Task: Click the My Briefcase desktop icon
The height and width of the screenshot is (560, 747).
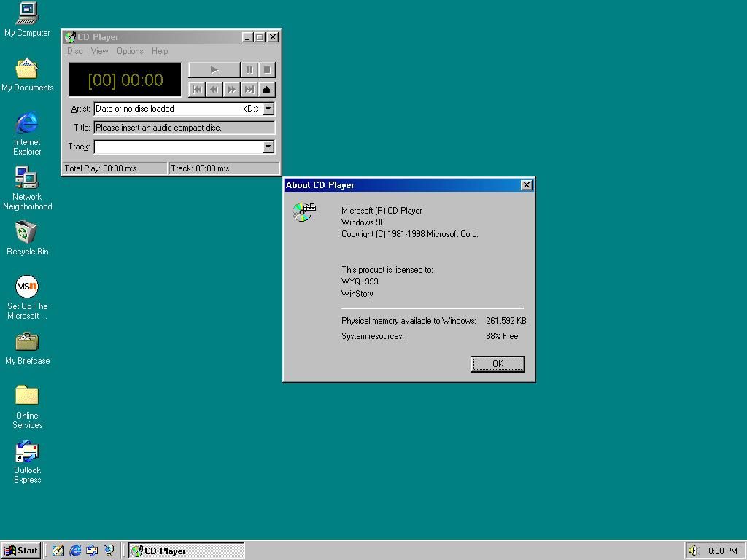Action: 27,343
